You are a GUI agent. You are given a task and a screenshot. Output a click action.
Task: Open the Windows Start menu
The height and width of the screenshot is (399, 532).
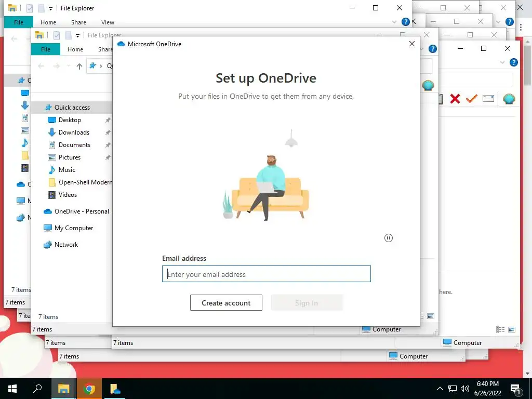tap(12, 389)
